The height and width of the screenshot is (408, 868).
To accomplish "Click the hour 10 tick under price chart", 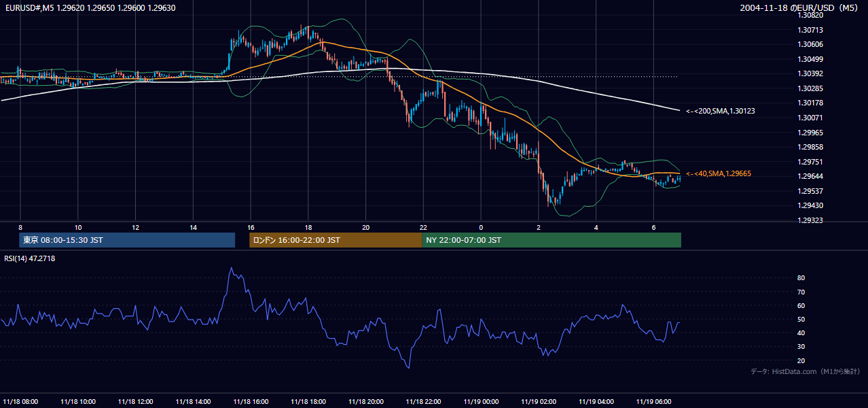I will point(78,227).
